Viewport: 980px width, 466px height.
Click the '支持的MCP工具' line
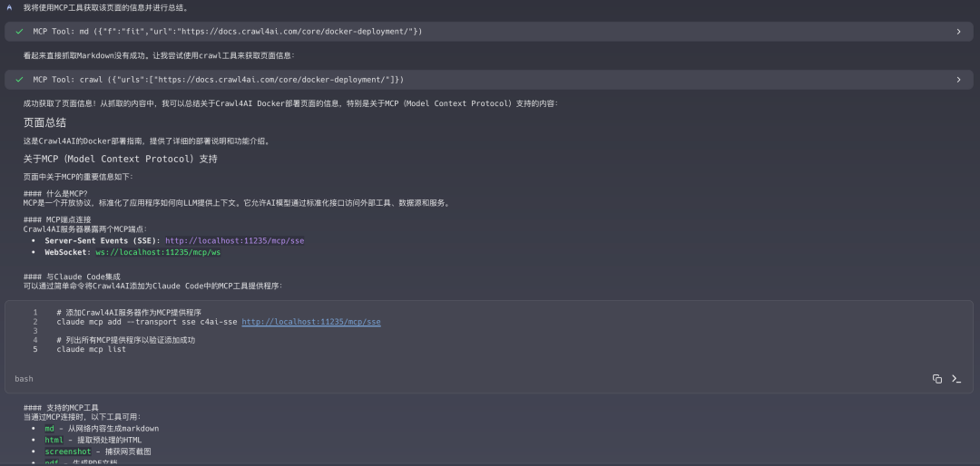coord(62,407)
